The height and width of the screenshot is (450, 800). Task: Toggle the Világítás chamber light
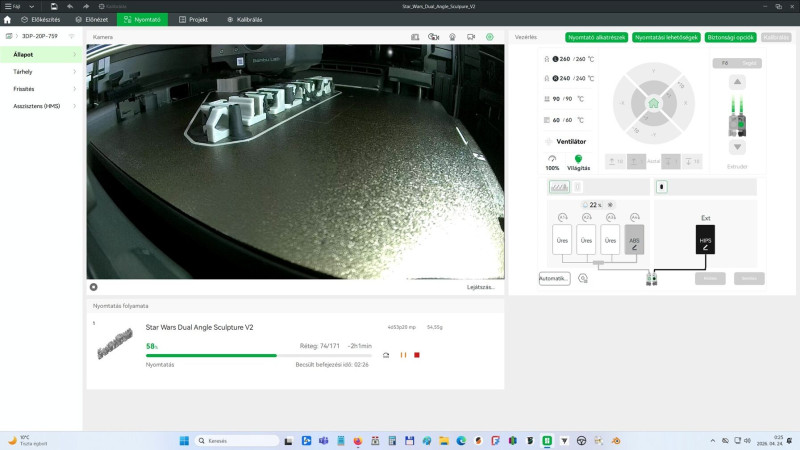pos(578,162)
